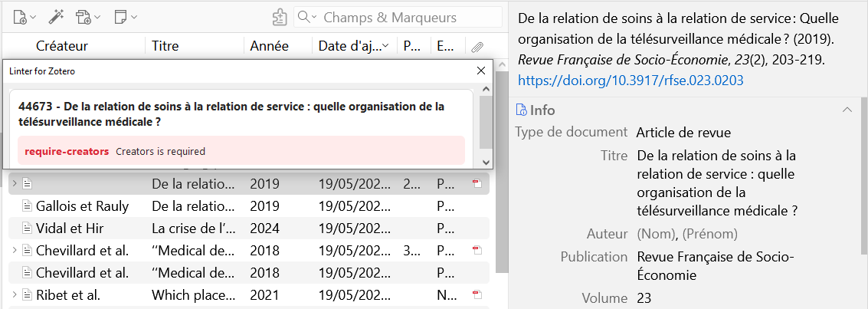Click title cell 'La crise de l'…'
The height and width of the screenshot is (309, 868).
(x=194, y=228)
